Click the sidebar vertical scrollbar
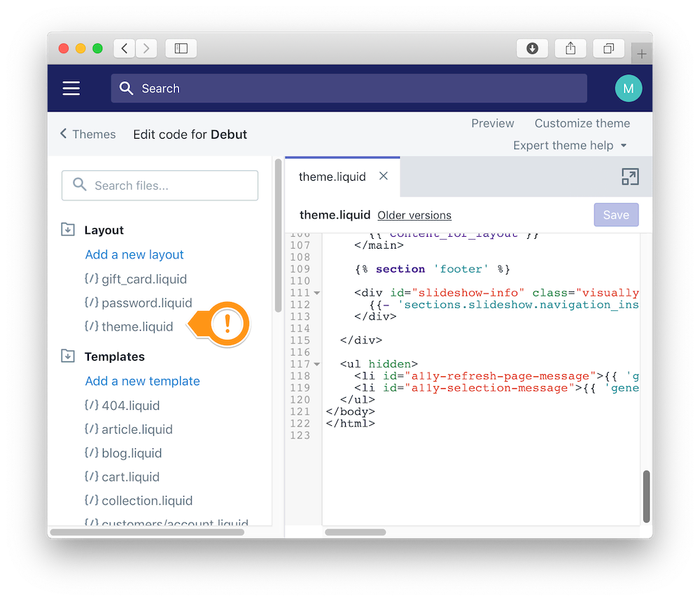 pyautogui.click(x=278, y=235)
